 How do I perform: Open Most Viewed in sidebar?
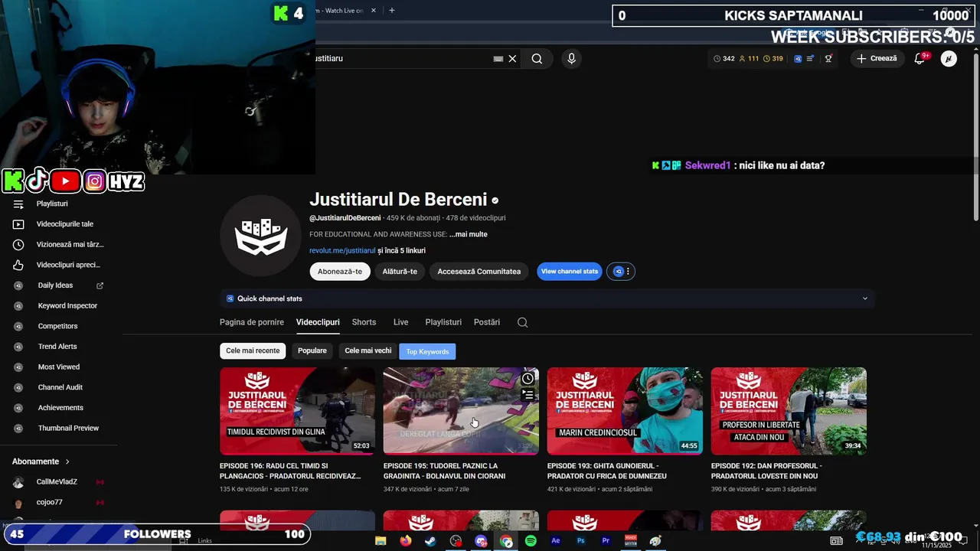59,367
